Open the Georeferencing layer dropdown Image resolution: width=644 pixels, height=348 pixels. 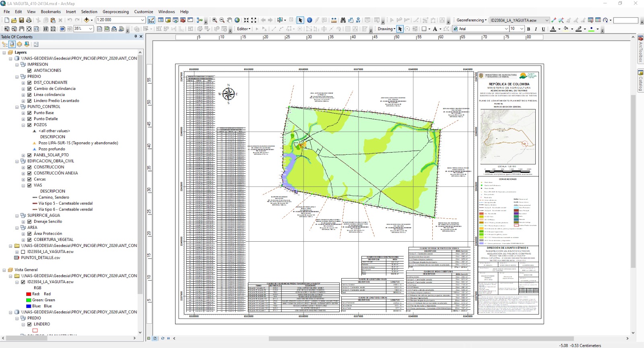547,20
